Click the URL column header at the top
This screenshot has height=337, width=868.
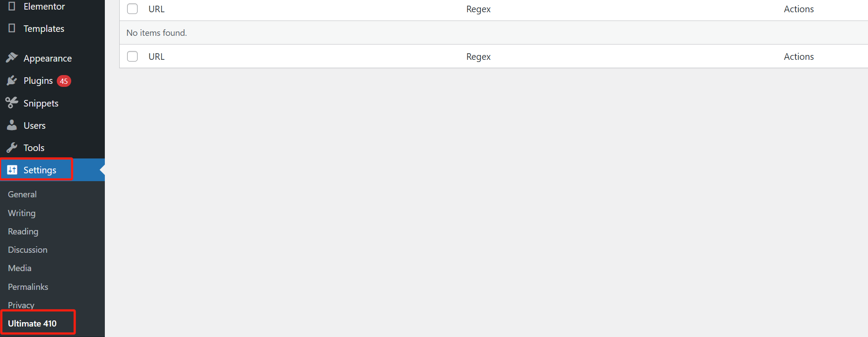tap(156, 9)
